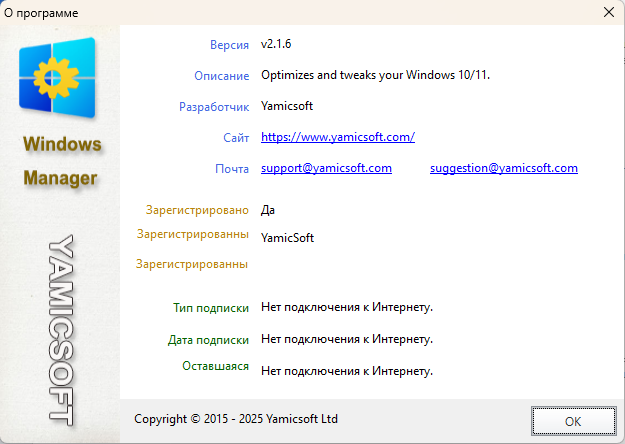Click the Оставшаяся label
This screenshot has width=625, height=444.
point(215,367)
